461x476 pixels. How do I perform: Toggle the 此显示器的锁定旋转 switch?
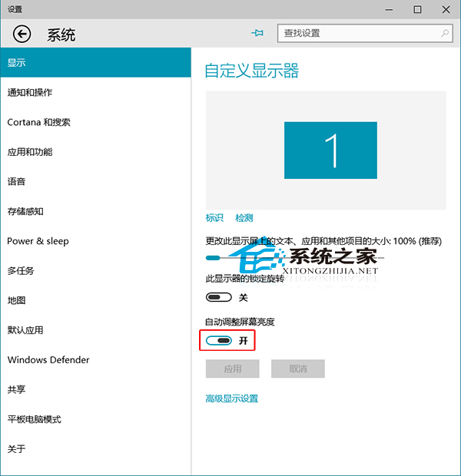coord(218,297)
